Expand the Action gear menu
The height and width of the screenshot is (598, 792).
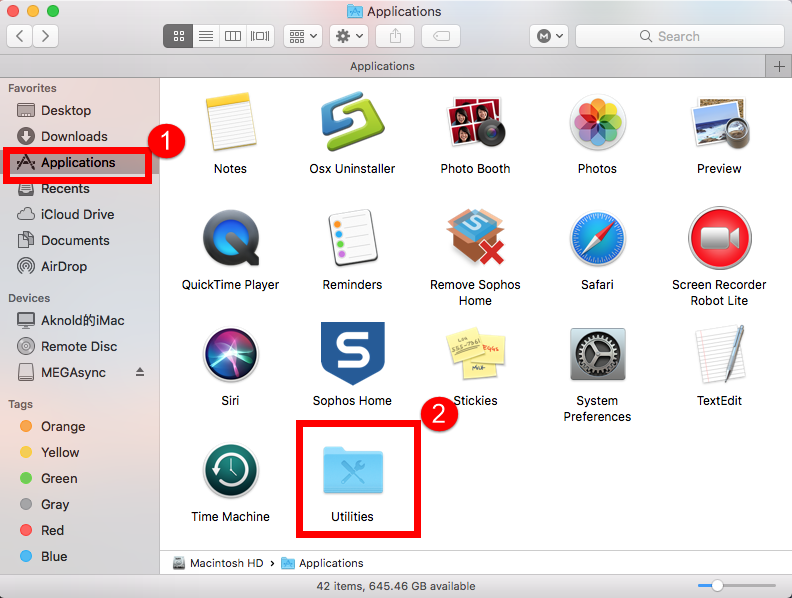pos(348,36)
